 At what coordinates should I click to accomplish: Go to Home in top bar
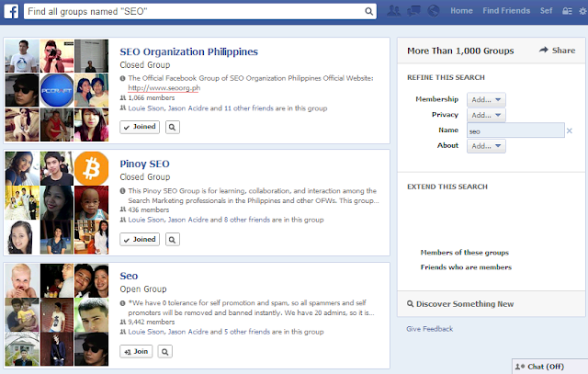click(x=461, y=11)
